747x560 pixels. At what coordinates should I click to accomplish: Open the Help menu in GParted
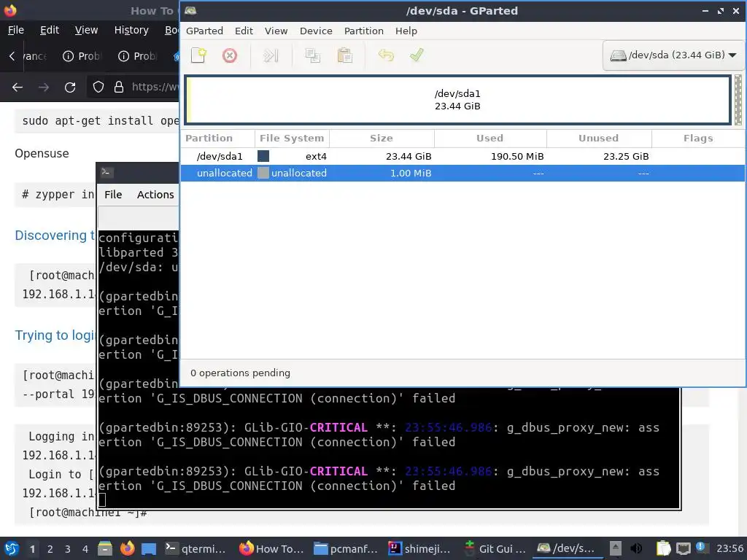(x=406, y=31)
